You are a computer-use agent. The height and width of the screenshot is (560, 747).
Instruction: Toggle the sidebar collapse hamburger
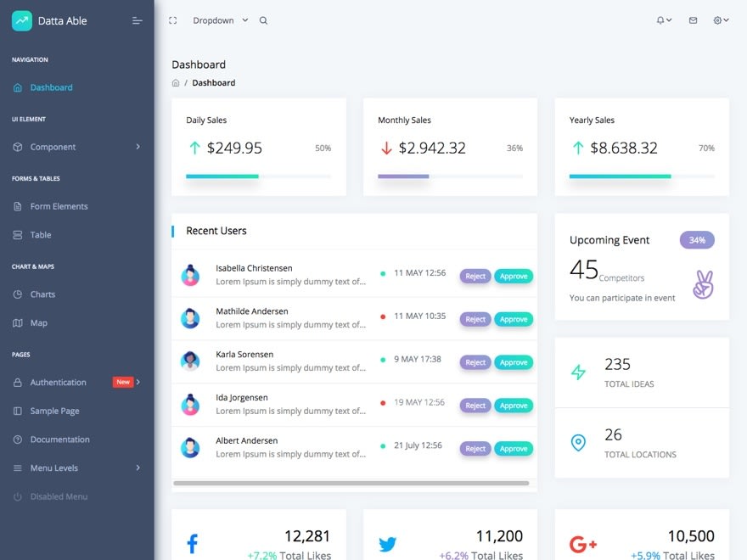coord(138,20)
